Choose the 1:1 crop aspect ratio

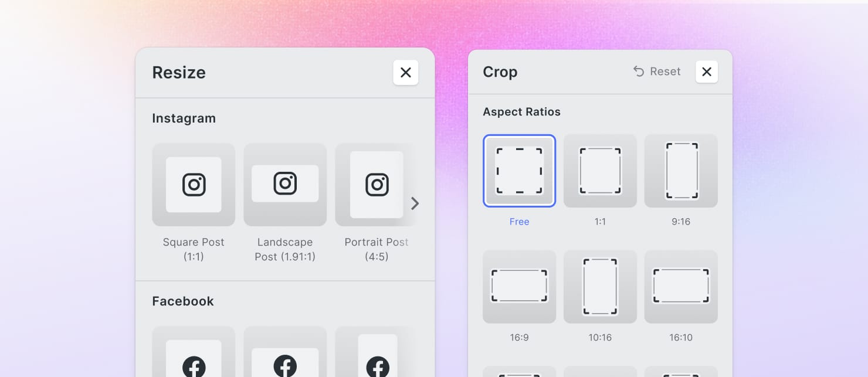600,171
